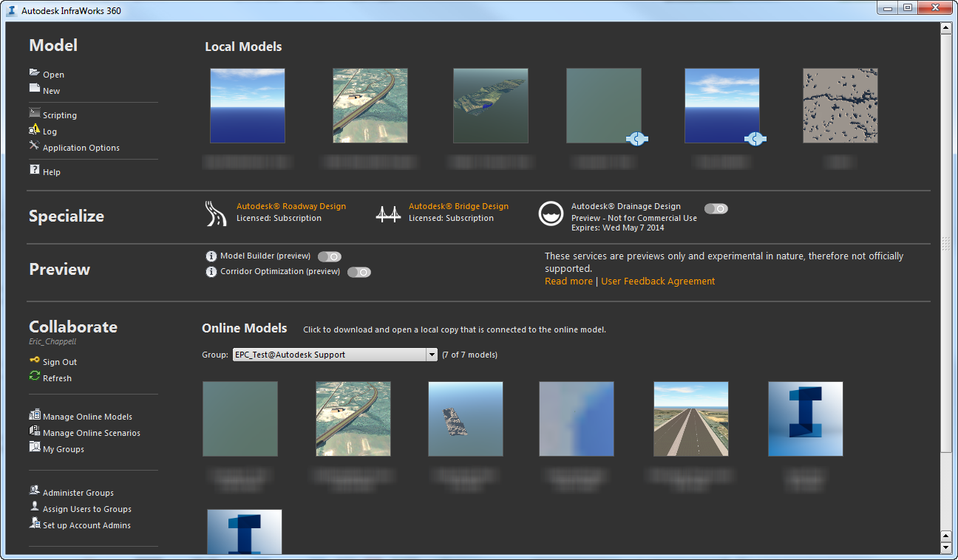Click the Manage Online Models icon
958x560 pixels.
point(34,415)
